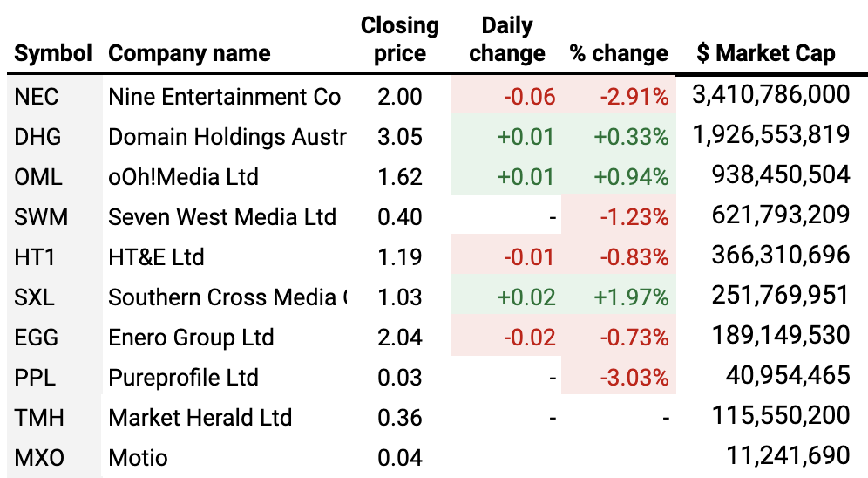Select the -0.06 daily change cell
Screen dimensions: 868x478
tap(529, 97)
